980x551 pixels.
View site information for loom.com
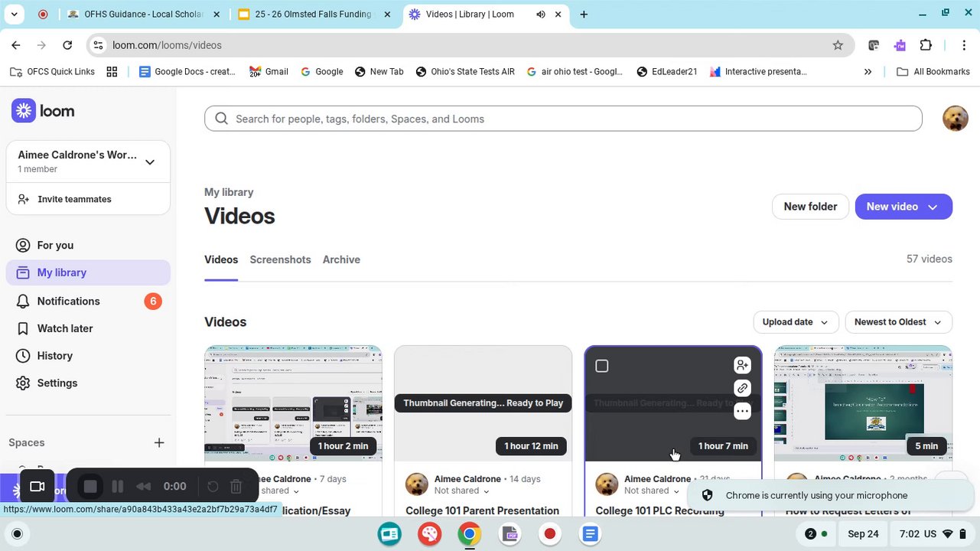tap(98, 45)
